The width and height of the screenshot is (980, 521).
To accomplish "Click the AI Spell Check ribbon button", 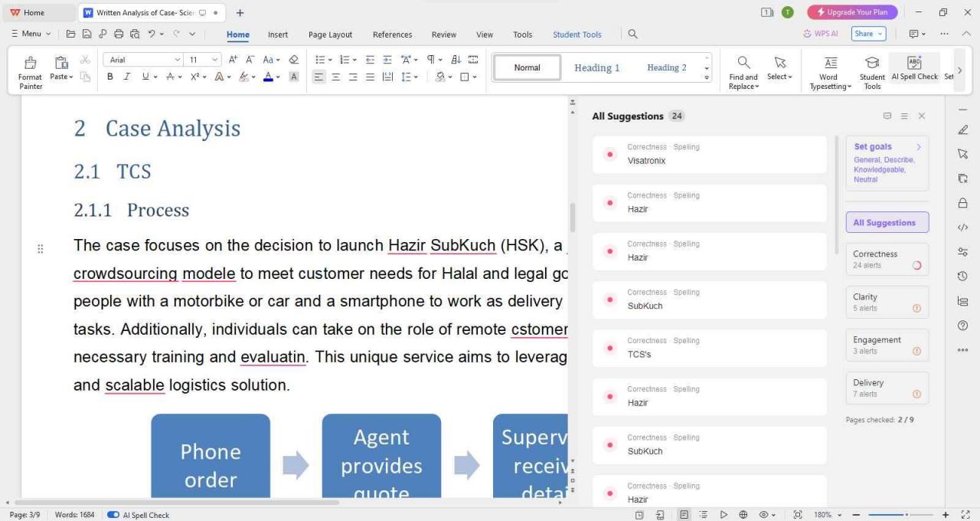I will [914, 68].
